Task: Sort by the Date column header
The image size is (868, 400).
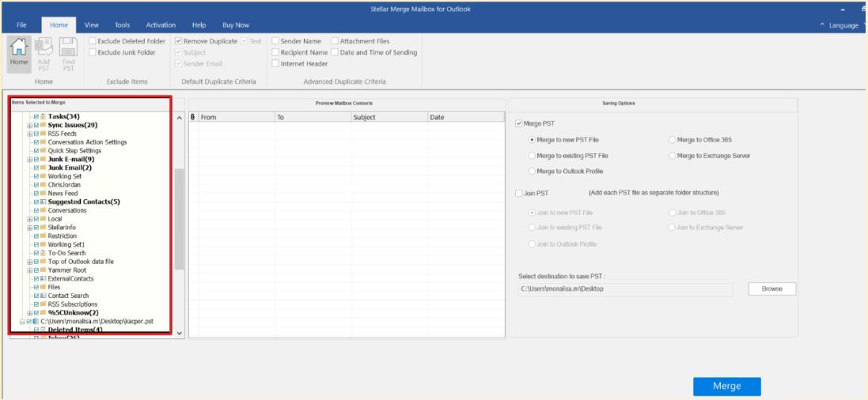Action: (466, 117)
